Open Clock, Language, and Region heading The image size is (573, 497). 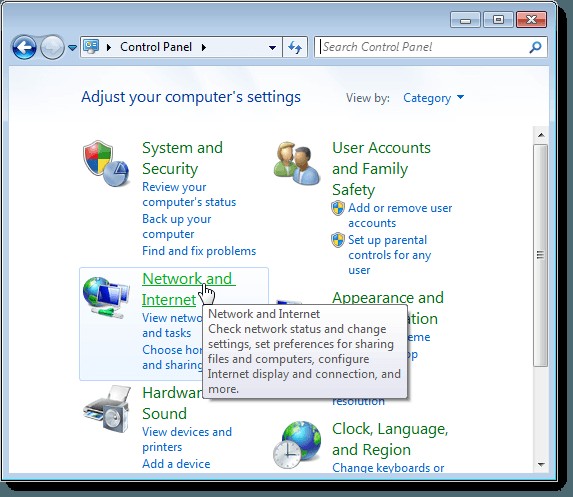point(390,439)
